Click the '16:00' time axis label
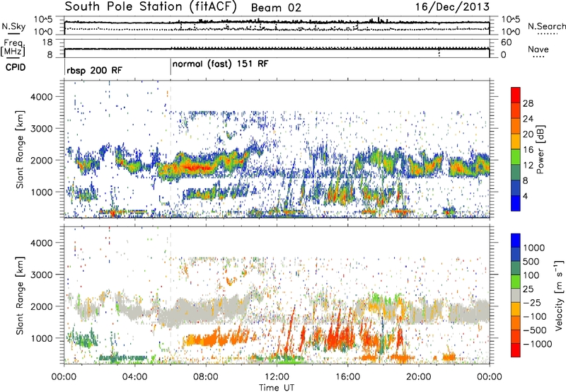This screenshot has width=566, height=392. click(x=347, y=377)
